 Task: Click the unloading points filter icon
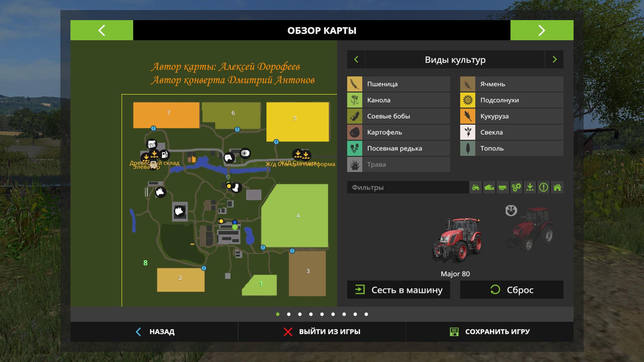pyautogui.click(x=530, y=187)
